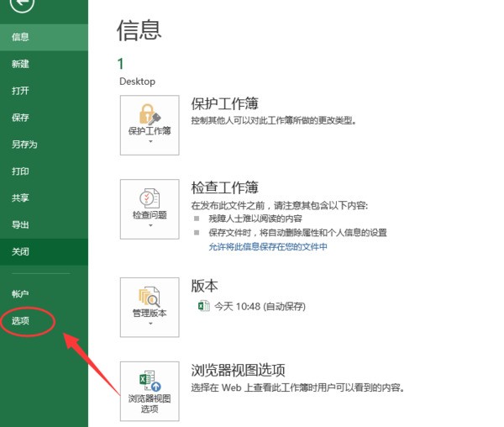Click the 允许将此信息保存在您的文件中 link
This screenshot has height=427, width=504.
coord(268,247)
